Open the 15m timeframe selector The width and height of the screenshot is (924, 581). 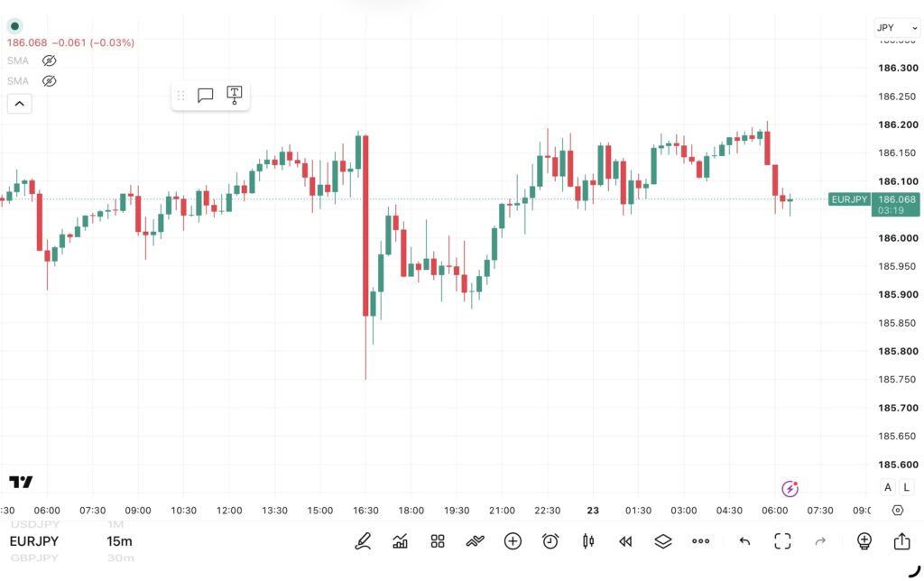(x=119, y=541)
